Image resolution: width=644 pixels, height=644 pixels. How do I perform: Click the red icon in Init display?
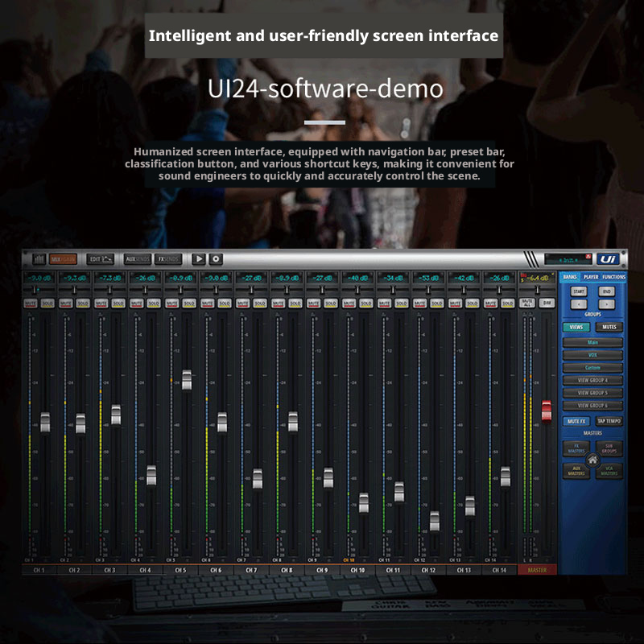point(588,256)
